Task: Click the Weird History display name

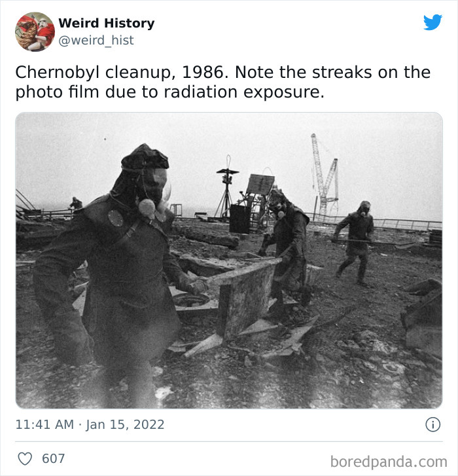Action: (x=107, y=23)
